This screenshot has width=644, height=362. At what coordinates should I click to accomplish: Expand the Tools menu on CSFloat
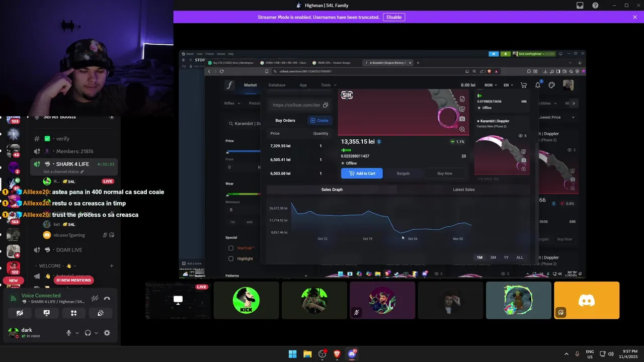point(329,85)
